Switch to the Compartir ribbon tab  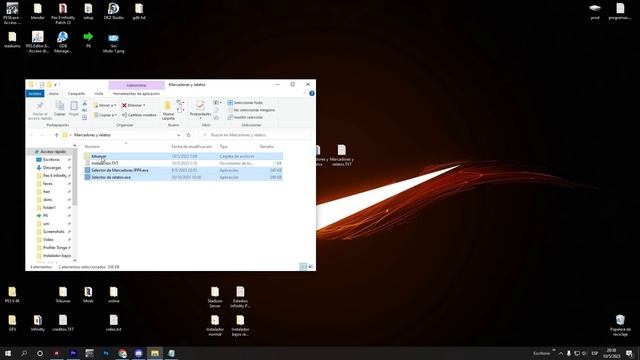pyautogui.click(x=76, y=93)
